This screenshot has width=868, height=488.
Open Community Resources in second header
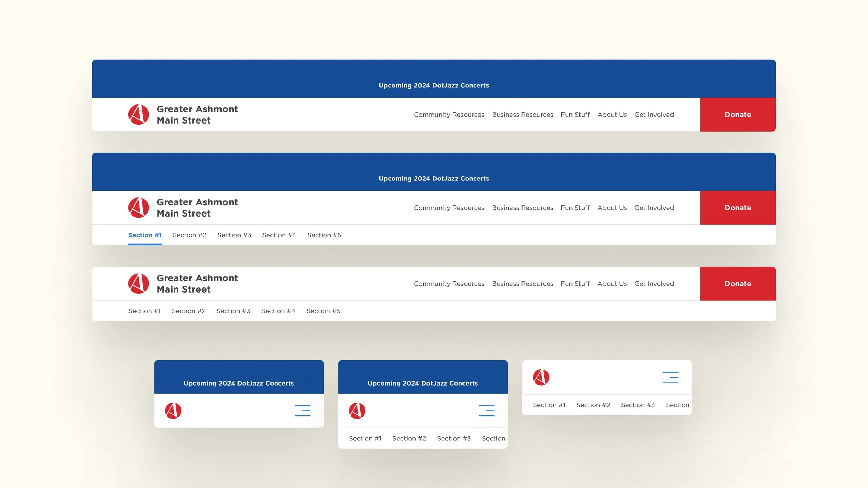(x=449, y=208)
